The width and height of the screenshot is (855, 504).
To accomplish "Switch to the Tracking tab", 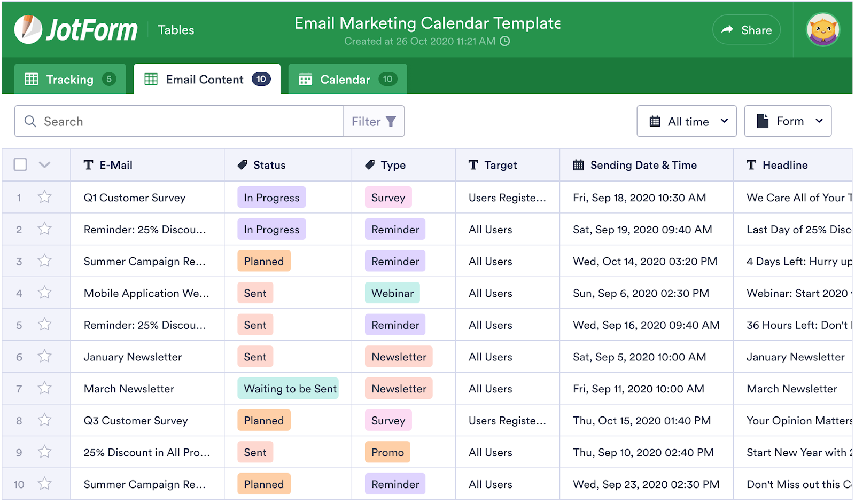I will pyautogui.click(x=69, y=79).
